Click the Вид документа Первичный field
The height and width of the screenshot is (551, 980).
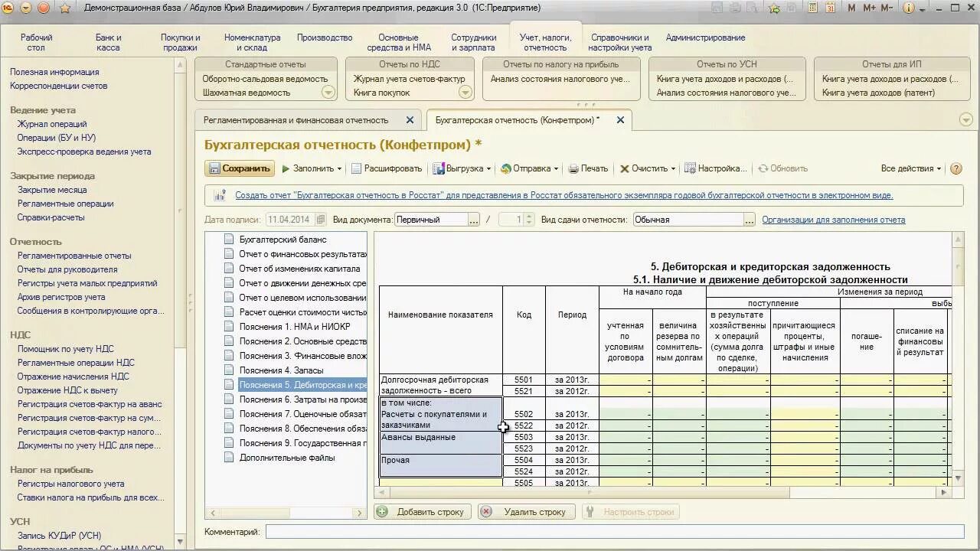click(x=431, y=220)
